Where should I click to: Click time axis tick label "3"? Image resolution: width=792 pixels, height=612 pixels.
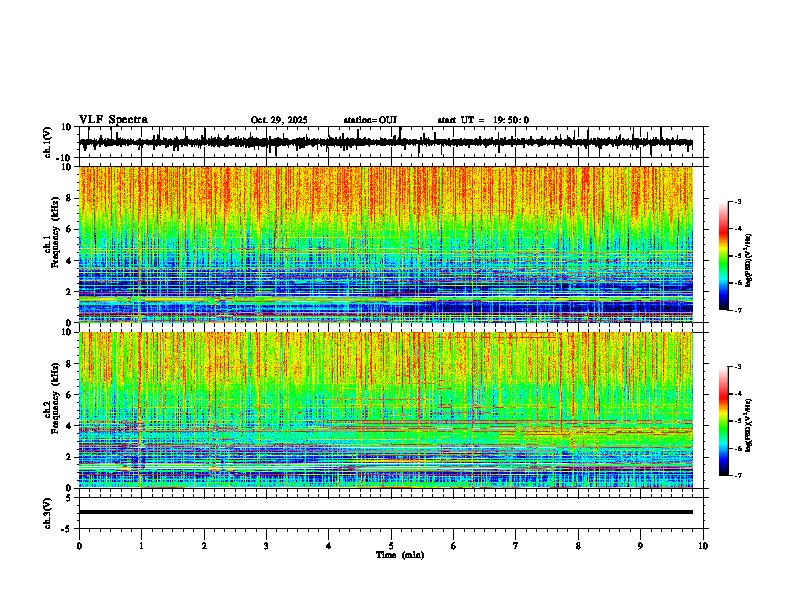266,546
